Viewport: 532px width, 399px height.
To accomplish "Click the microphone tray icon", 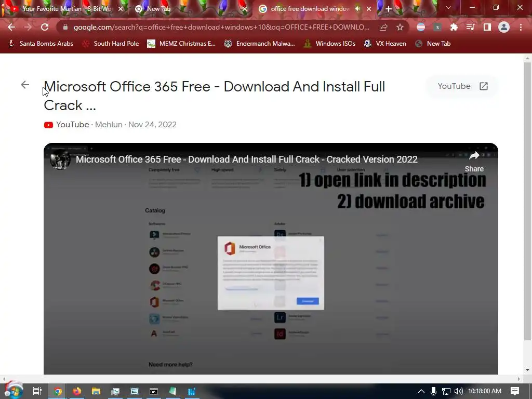I will point(433,391).
